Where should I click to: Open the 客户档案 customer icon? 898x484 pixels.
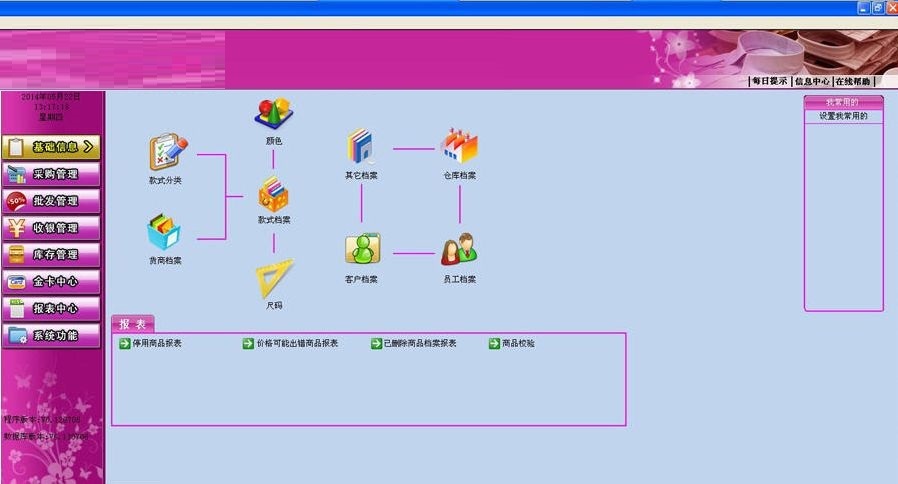(x=361, y=250)
